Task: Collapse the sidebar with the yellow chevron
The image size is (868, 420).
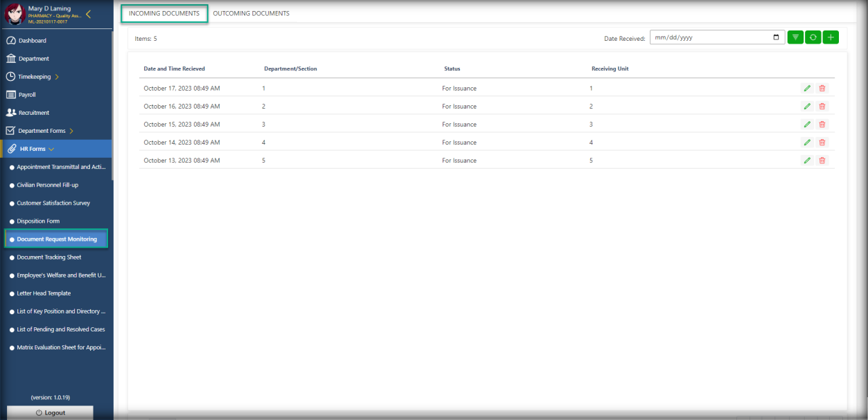Action: point(88,15)
